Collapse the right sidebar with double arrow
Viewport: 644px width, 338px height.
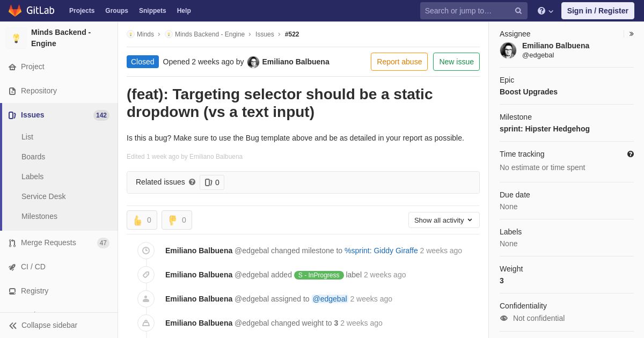[631, 34]
